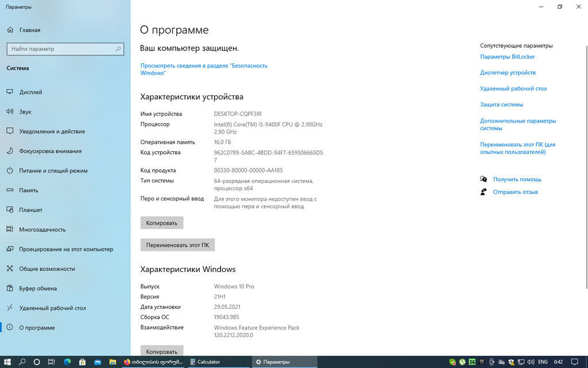Click Переименовать этот ПК (для опытных пользователей) link
Viewport: 588px width, 368px height.
click(517, 148)
